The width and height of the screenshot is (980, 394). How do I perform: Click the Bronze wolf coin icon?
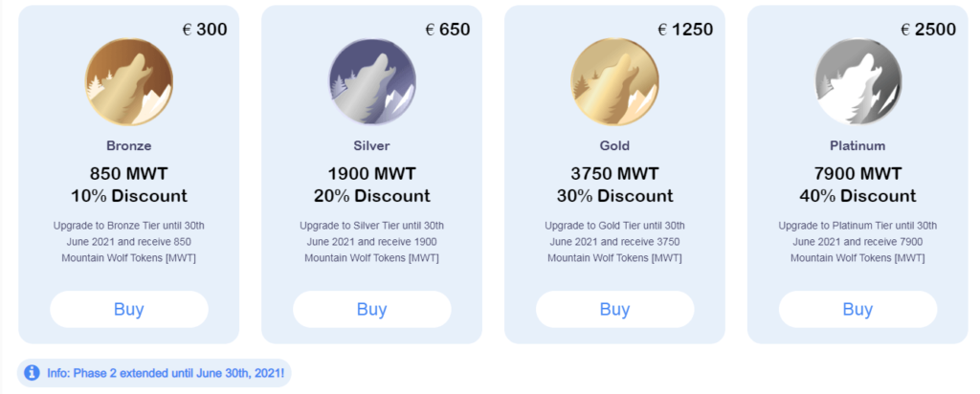pyautogui.click(x=129, y=82)
